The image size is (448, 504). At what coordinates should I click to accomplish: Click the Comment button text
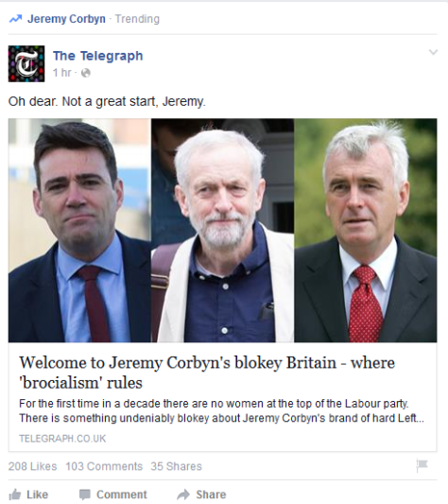tap(122, 495)
